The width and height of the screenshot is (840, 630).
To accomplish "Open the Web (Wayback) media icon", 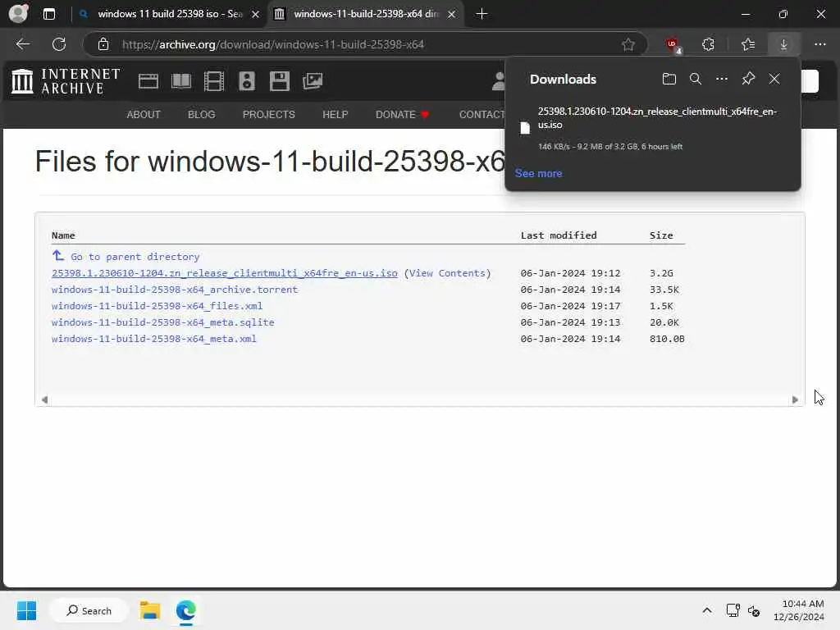I will (x=148, y=81).
